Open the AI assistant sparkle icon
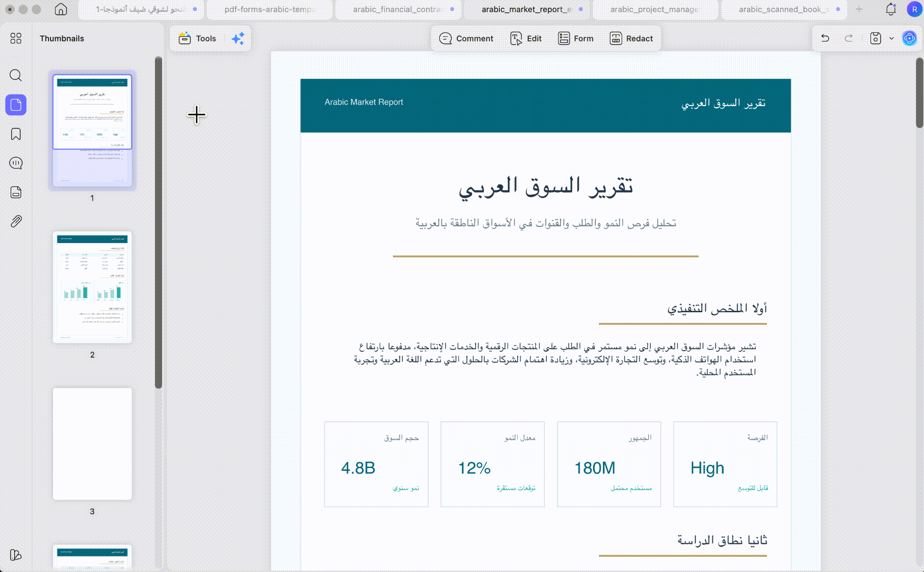The image size is (924, 572). coord(238,38)
